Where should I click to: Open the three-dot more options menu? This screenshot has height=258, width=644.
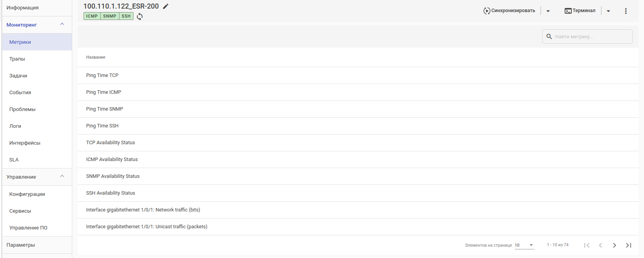pos(626,11)
